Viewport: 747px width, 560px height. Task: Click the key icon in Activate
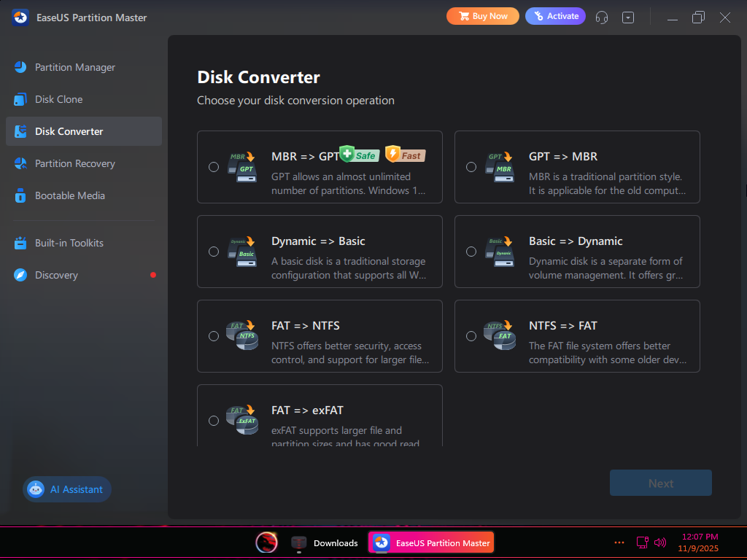[539, 16]
